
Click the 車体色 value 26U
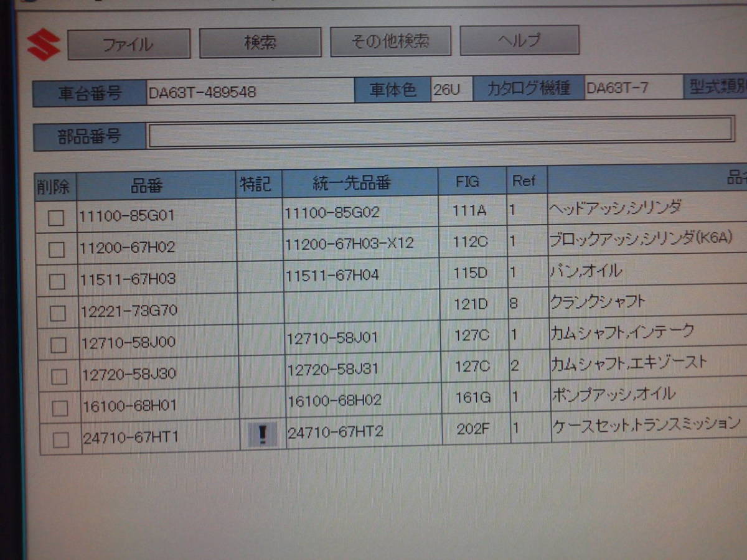pyautogui.click(x=451, y=90)
